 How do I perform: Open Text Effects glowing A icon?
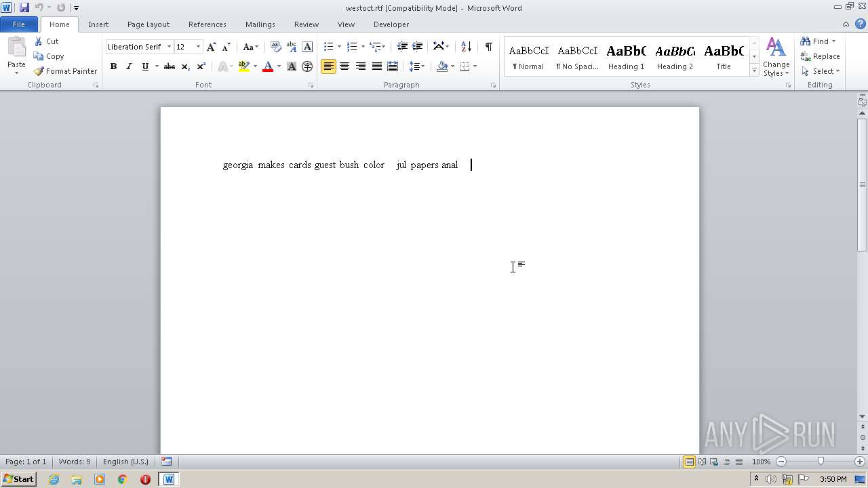pos(222,66)
